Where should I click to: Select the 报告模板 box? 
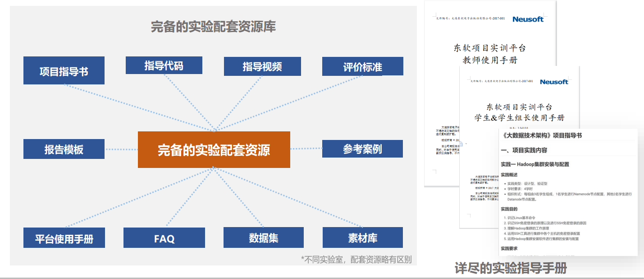(x=64, y=149)
